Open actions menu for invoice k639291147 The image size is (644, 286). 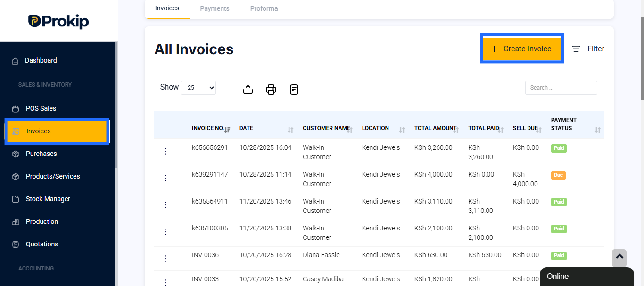[165, 178]
